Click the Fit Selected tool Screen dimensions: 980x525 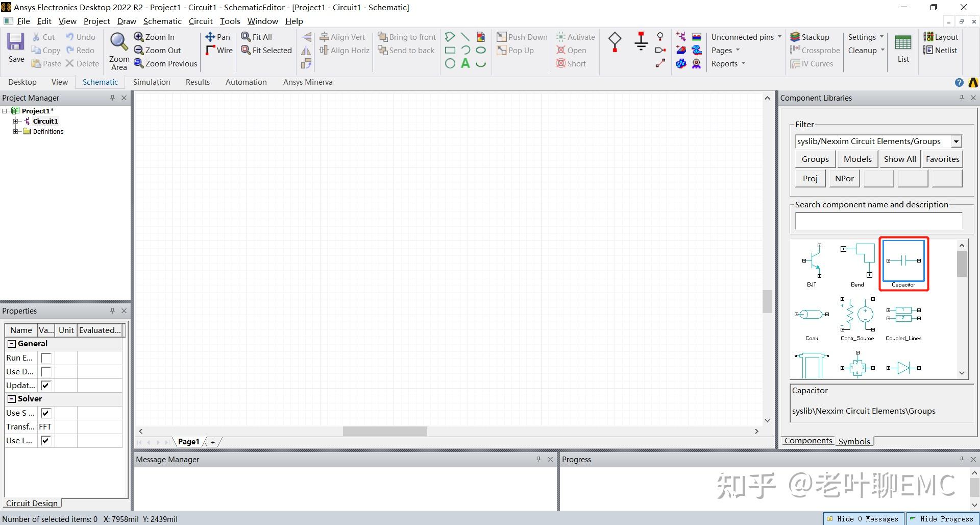[266, 50]
